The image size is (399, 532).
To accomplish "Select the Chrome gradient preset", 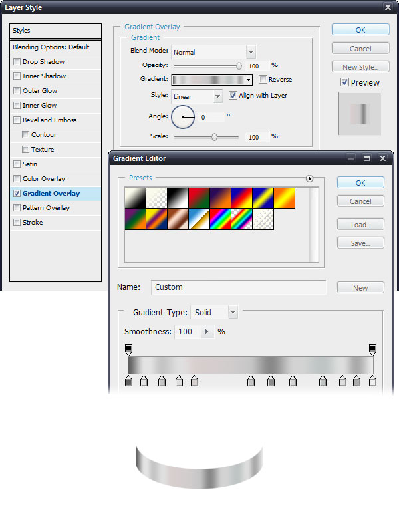I will coord(199,219).
